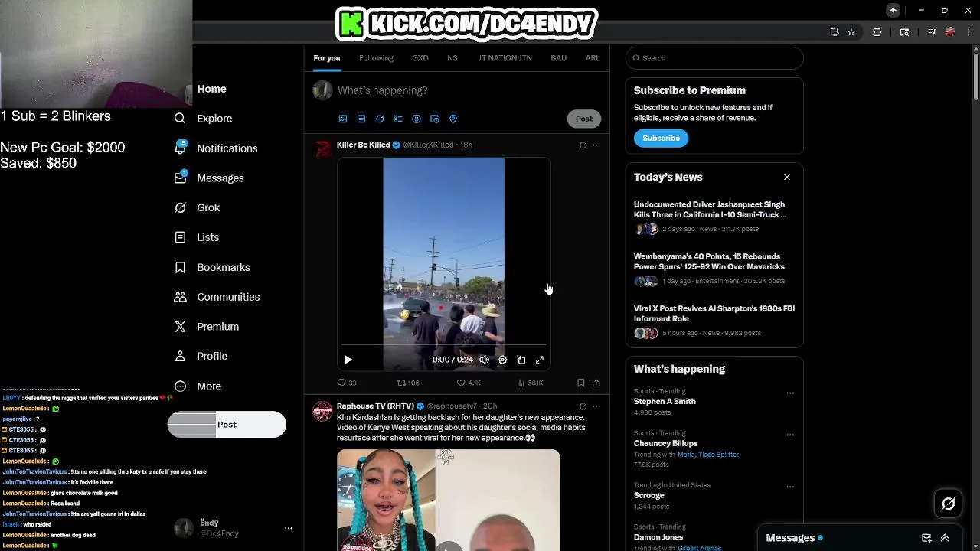The image size is (980, 551).
Task: Bookmark the Killer Be Killed post
Action: tap(581, 383)
